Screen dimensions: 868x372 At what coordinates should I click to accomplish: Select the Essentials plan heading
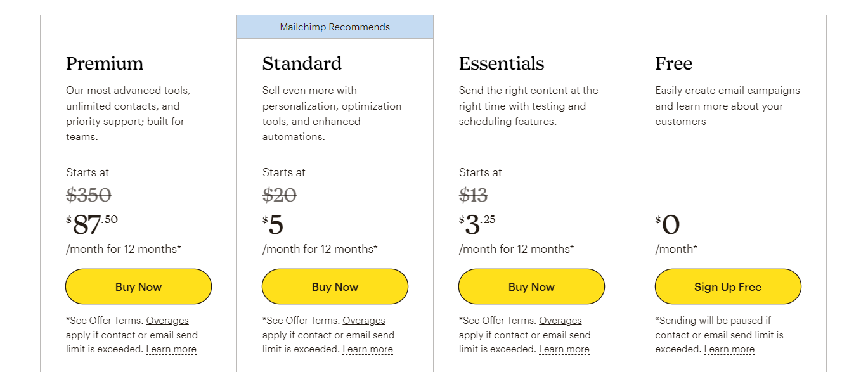[x=502, y=63]
